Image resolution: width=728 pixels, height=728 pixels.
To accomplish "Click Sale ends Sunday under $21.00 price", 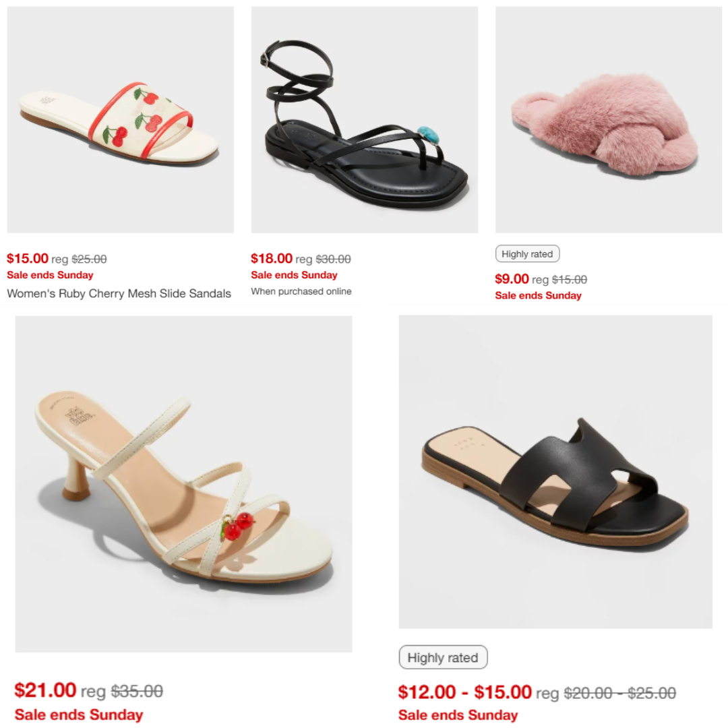I will pyautogui.click(x=78, y=715).
